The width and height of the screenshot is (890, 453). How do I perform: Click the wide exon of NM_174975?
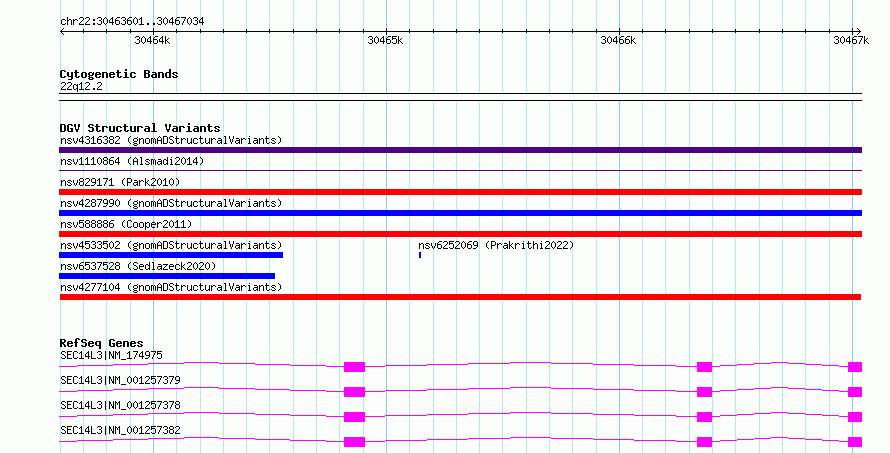pyautogui.click(x=354, y=367)
